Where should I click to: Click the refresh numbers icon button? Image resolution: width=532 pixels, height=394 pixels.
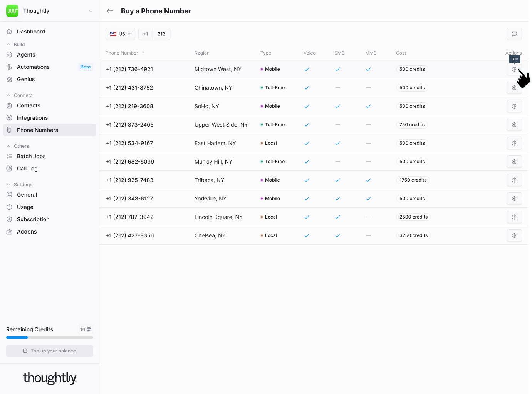514,34
